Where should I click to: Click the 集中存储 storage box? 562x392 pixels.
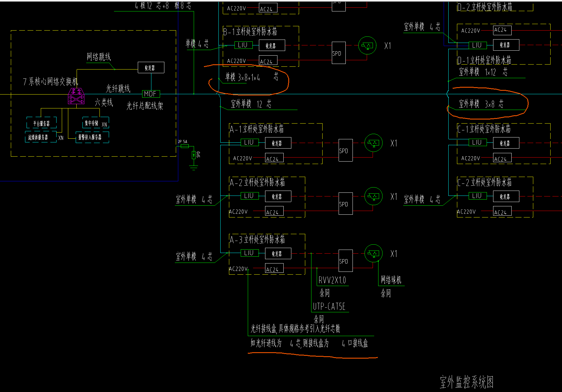point(96,123)
